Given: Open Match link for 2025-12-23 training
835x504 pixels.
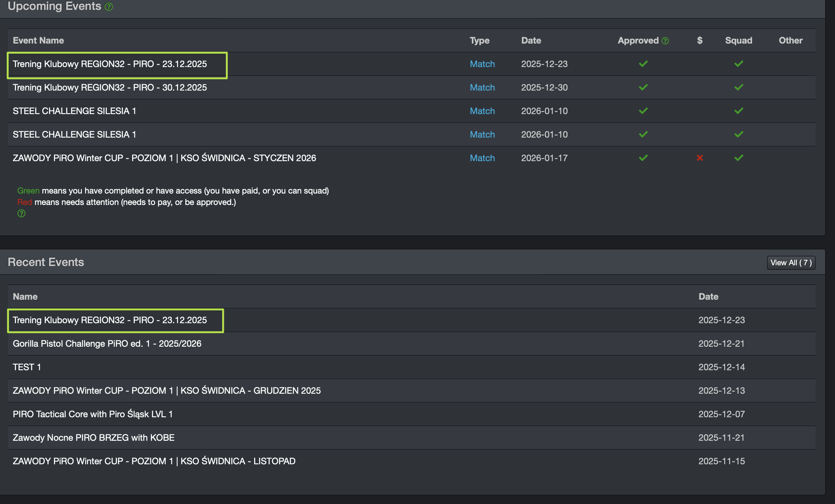Looking at the screenshot, I should click(x=482, y=64).
